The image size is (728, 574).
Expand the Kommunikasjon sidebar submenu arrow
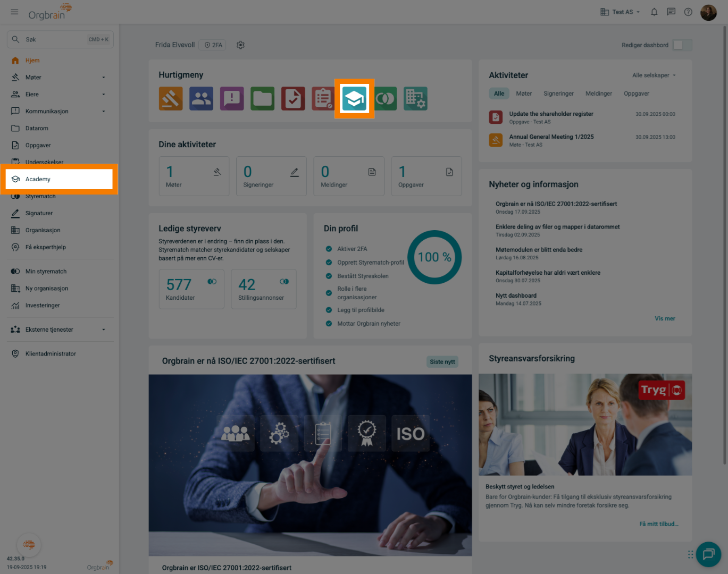(x=104, y=112)
